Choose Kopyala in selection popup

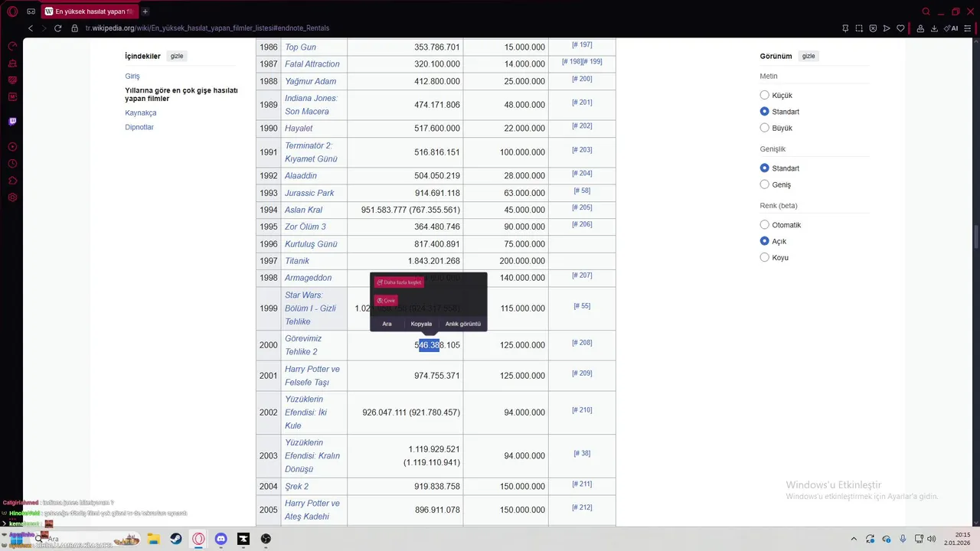point(421,324)
